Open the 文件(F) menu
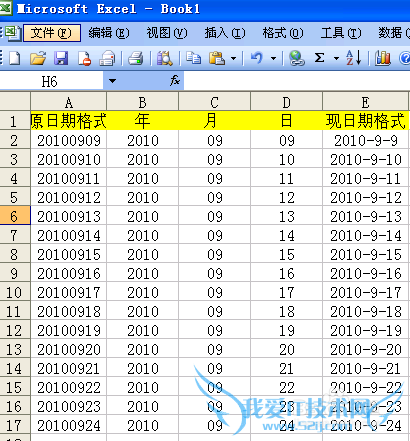This screenshot has height=441, width=410. click(x=52, y=33)
